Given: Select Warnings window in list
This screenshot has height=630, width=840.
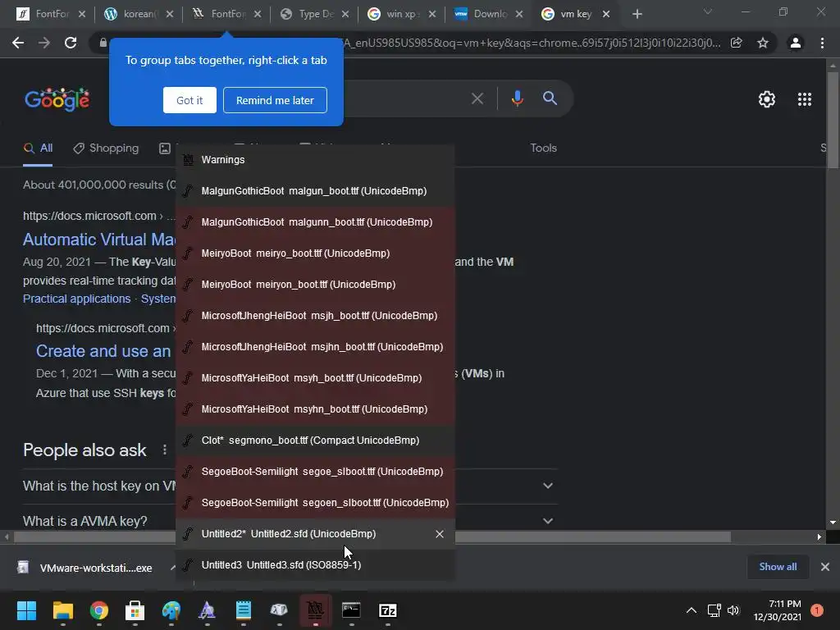Looking at the screenshot, I should point(316,160).
